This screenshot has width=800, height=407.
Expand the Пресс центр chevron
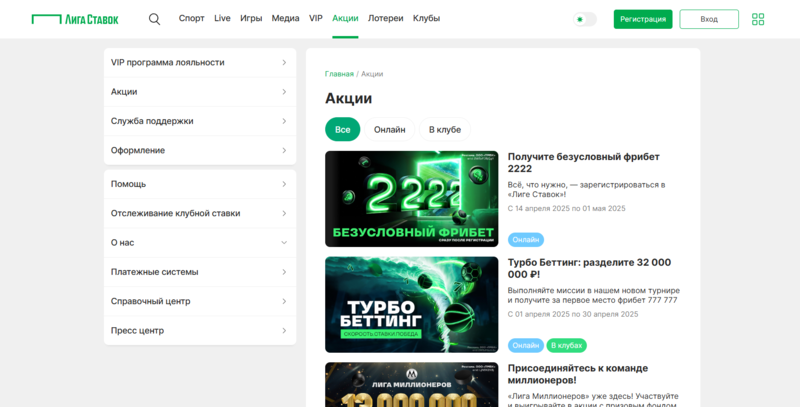tap(284, 330)
